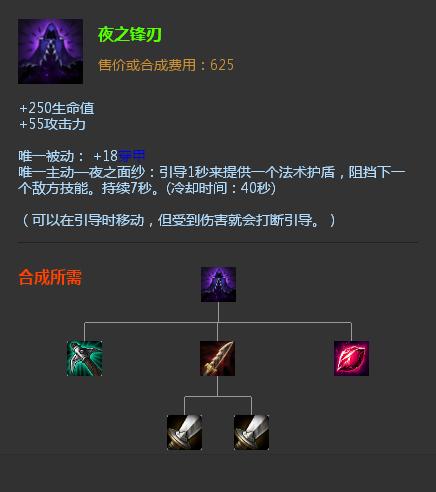Click the horizontal divider above 合成所需
The width and height of the screenshot is (436, 492).
(217, 243)
